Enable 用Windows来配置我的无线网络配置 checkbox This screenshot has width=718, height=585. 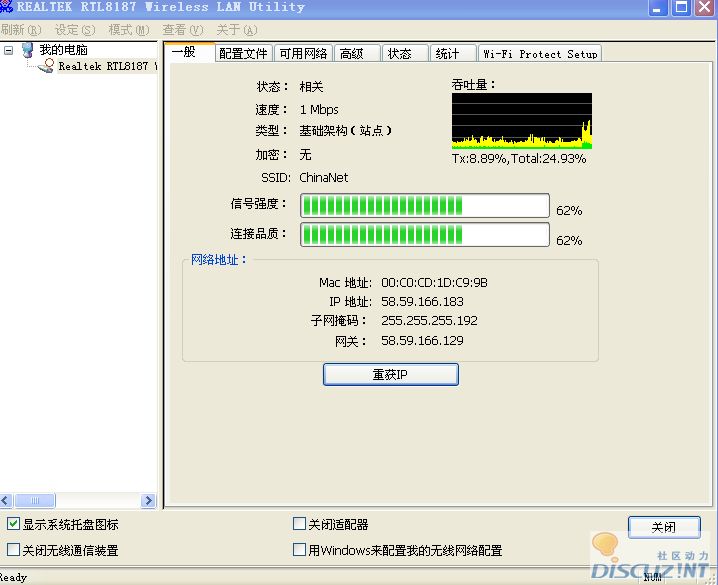click(x=299, y=549)
